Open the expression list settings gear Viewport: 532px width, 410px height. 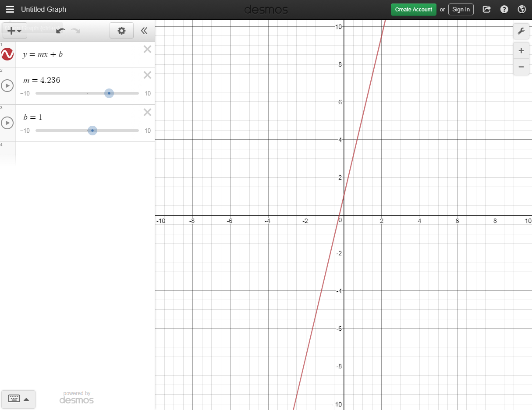pos(121,31)
